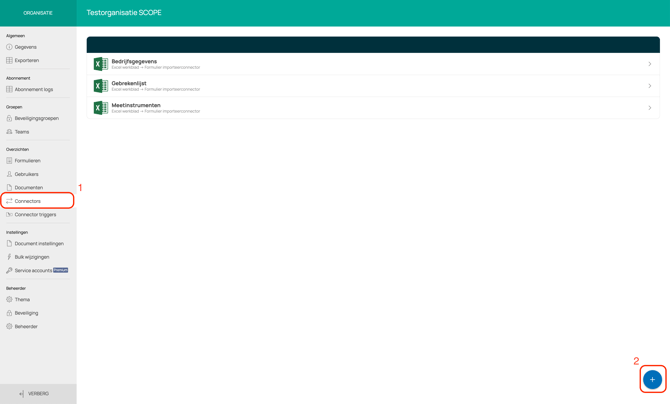
Task: Click the Teams group icon
Action: [9, 132]
